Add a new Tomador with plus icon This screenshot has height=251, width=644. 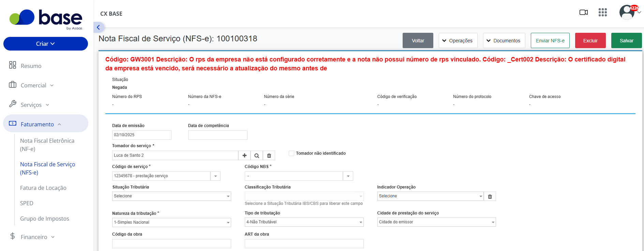[x=244, y=155]
